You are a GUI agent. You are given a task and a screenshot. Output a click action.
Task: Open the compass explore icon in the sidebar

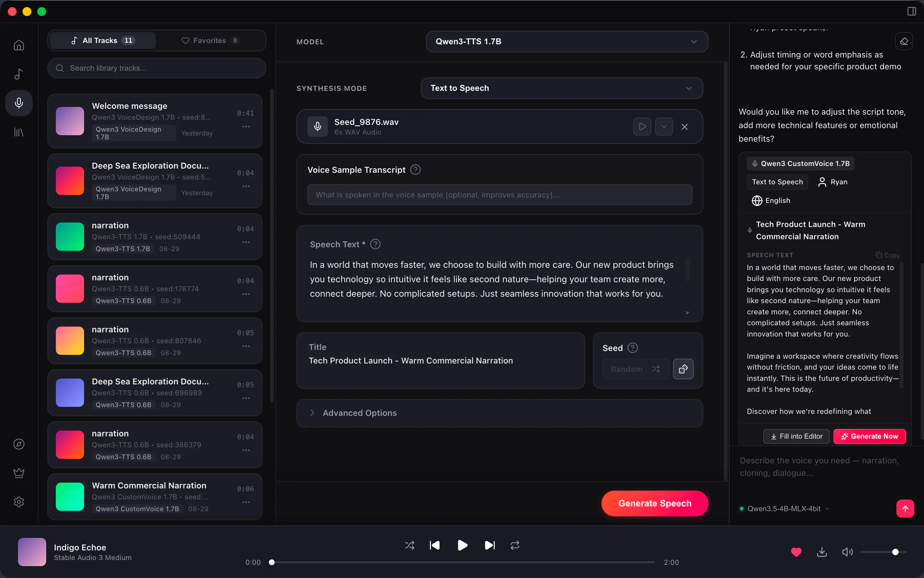[19, 444]
